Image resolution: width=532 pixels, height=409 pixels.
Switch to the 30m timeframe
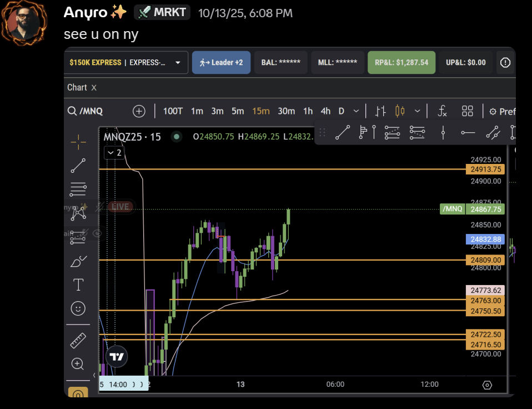(286, 111)
